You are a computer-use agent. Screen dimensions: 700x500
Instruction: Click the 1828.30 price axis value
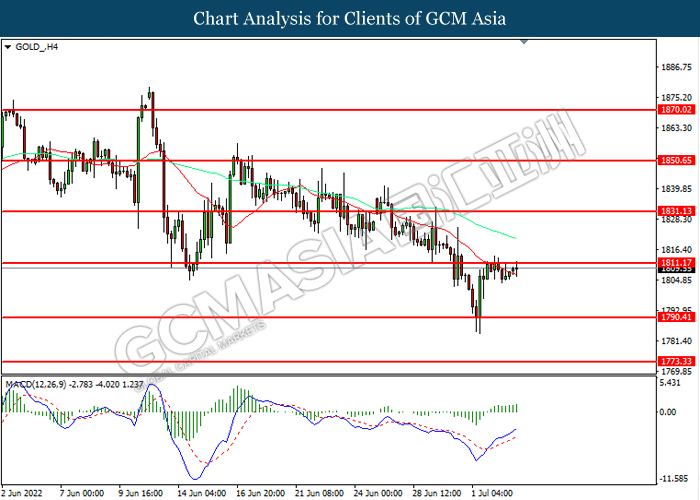point(676,220)
